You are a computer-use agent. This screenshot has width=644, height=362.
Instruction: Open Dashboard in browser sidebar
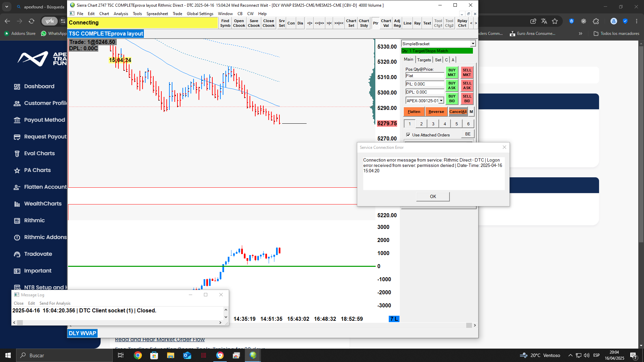click(39, 86)
